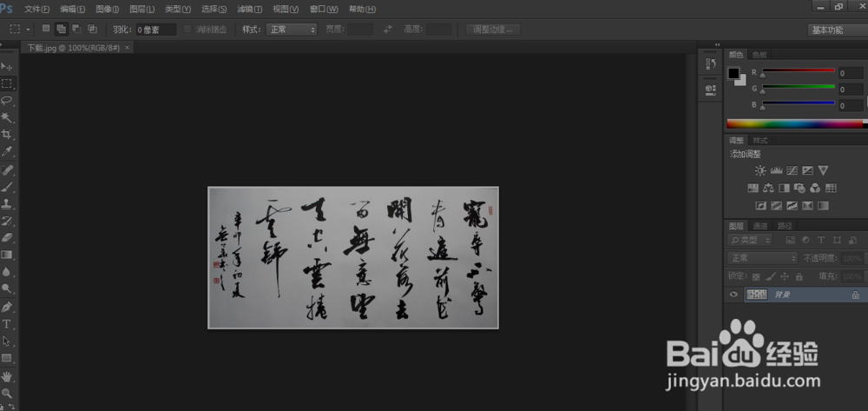Toggle lock image pixels brush icon
The image size is (868, 411).
(x=771, y=276)
